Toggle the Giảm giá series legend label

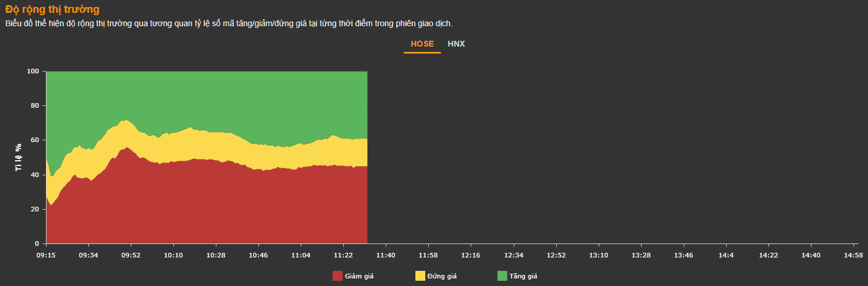(x=359, y=276)
